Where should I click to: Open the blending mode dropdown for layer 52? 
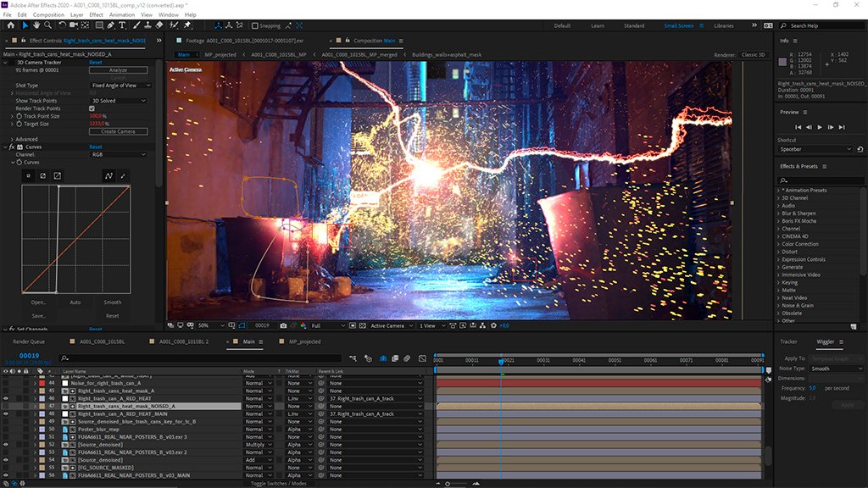click(x=259, y=445)
